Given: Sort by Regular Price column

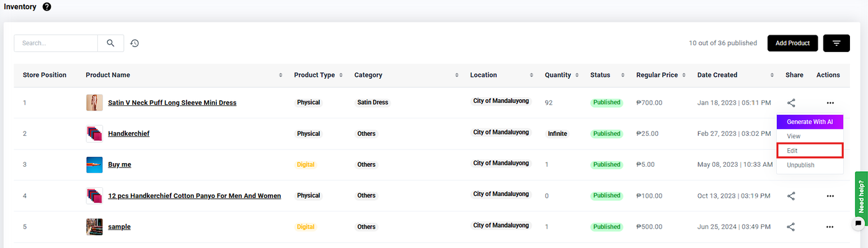Looking at the screenshot, I should (684, 75).
